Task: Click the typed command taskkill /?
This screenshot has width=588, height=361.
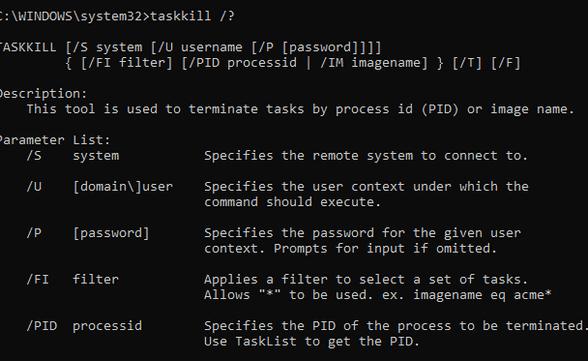Action: tap(192, 16)
